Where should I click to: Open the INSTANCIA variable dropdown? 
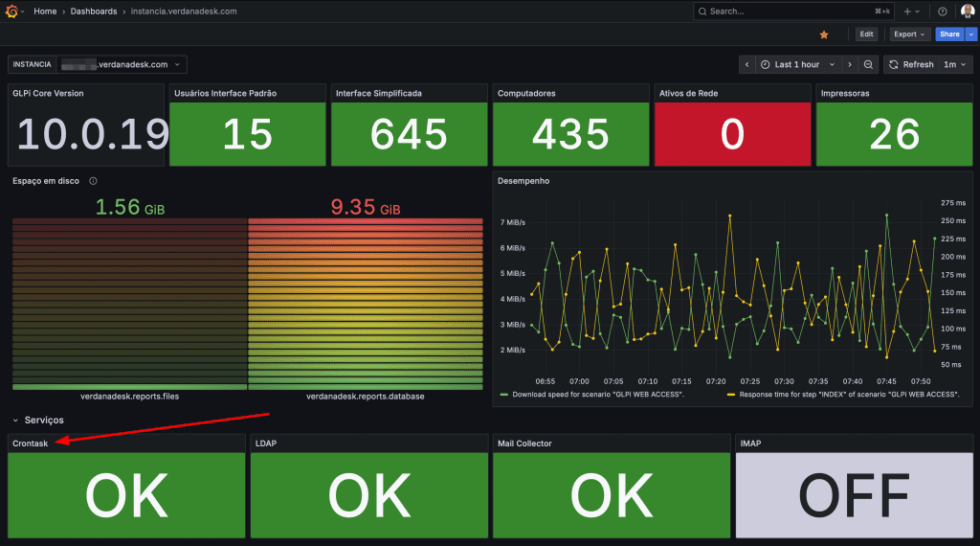coord(122,64)
